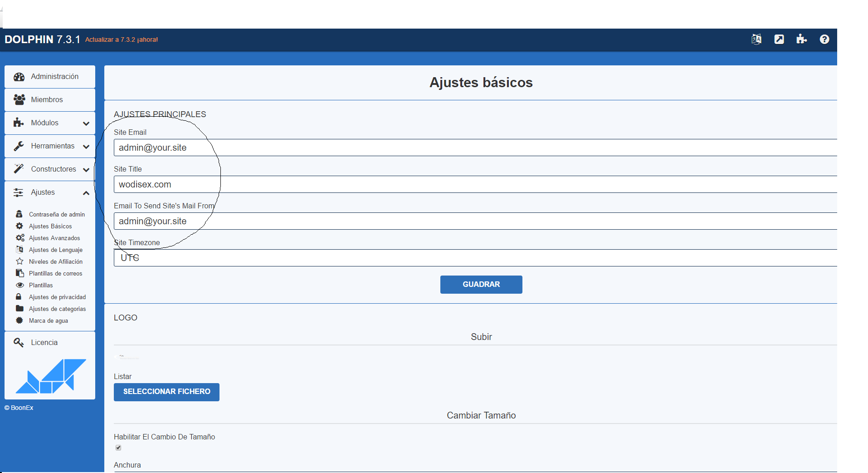This screenshot has width=868, height=473.
Task: Open the Licencia menu item
Action: pyautogui.click(x=50, y=343)
